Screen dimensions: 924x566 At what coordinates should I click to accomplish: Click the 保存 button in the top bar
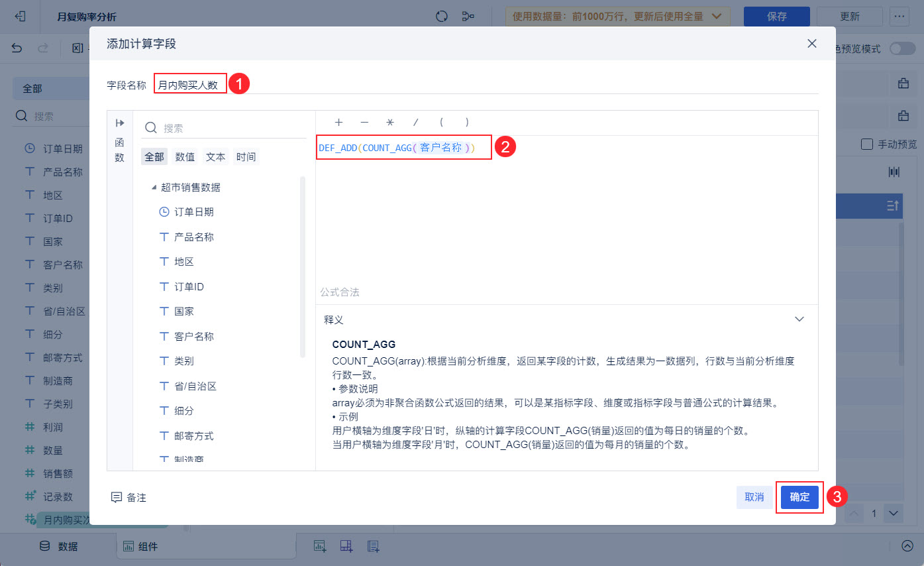pos(777,17)
